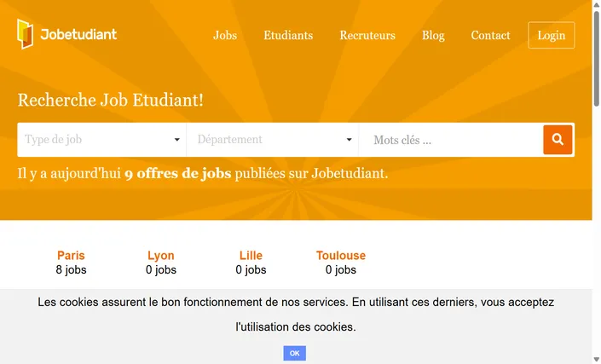The height and width of the screenshot is (364, 601).
Task: Click the orange search magnifier icon
Action: [558, 140]
